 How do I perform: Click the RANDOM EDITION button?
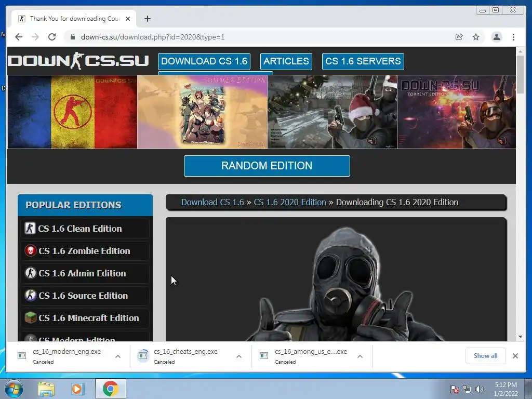coord(267,166)
